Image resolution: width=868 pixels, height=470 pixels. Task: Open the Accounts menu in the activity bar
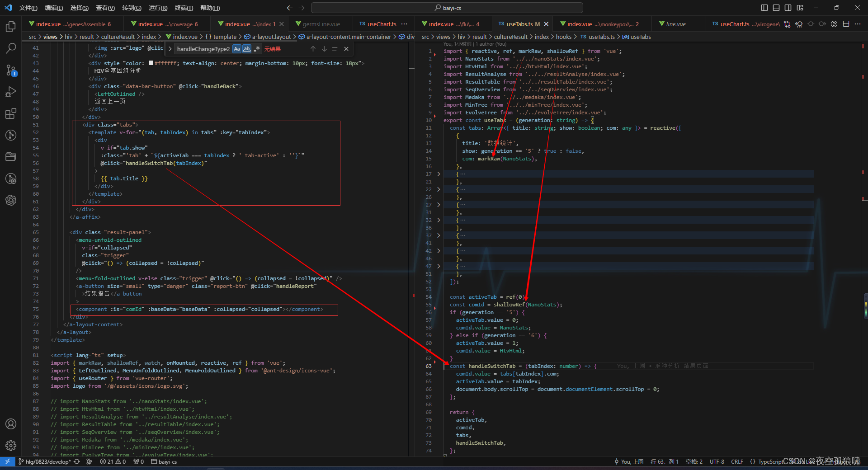click(x=11, y=424)
